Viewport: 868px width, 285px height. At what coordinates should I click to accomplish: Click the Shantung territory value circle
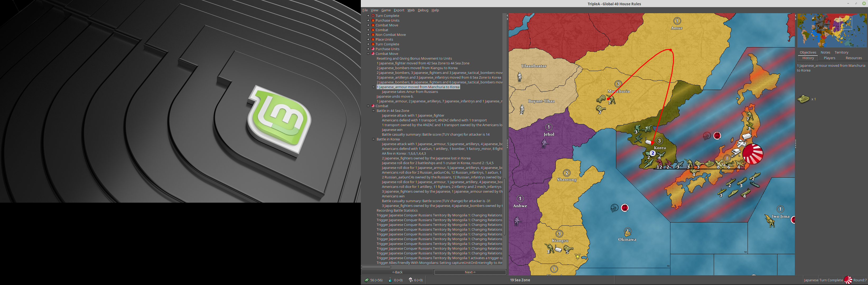(x=567, y=173)
